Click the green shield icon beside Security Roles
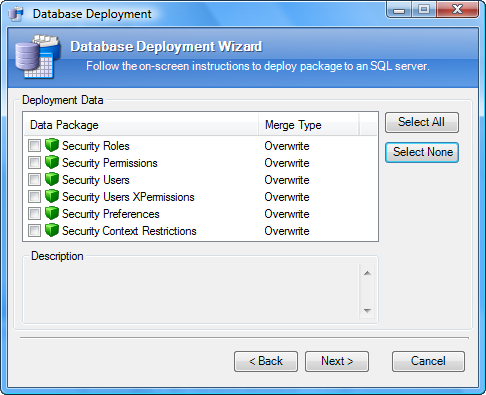 (x=52, y=145)
